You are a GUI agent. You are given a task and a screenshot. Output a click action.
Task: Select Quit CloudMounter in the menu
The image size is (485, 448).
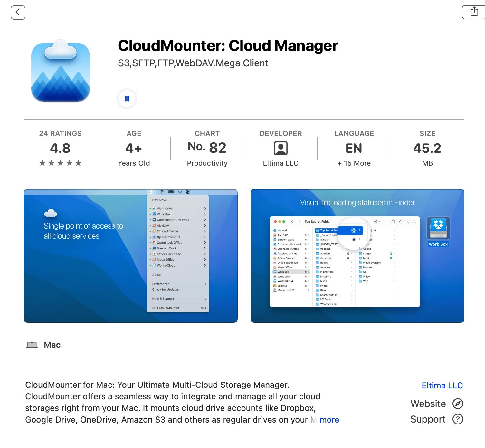click(166, 308)
